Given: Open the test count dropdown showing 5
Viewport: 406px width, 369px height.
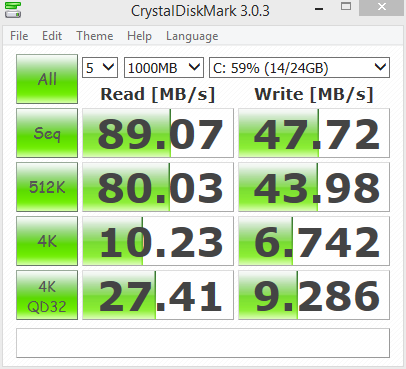Looking at the screenshot, I should 100,68.
